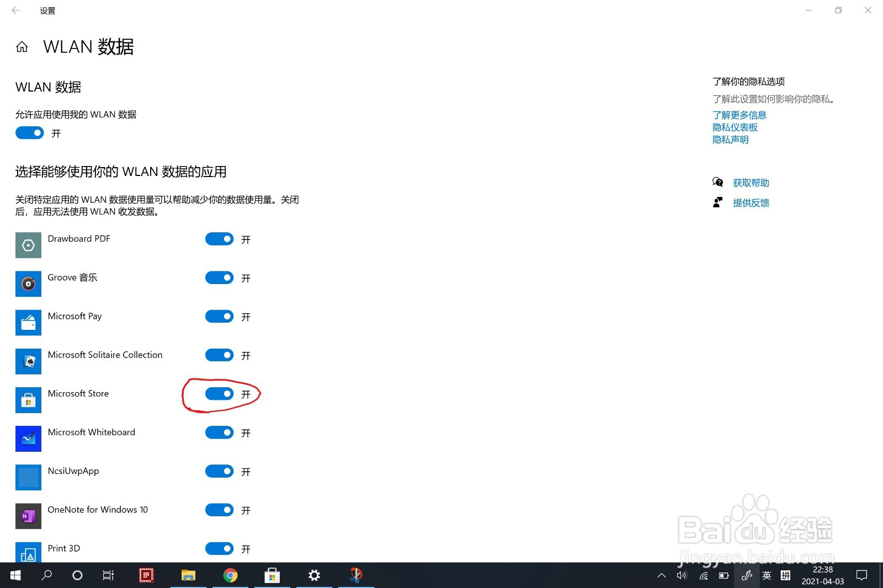
Task: Open the red app on taskbar
Action: tap(146, 575)
